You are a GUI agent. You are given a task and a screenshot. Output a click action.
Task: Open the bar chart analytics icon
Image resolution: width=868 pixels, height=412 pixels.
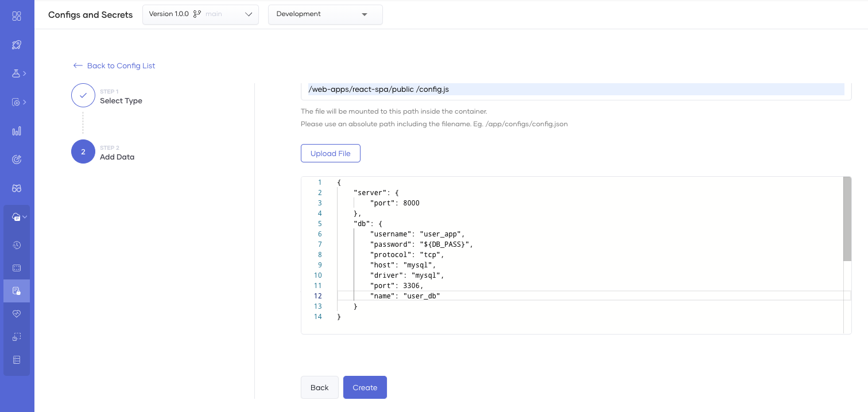point(17,131)
